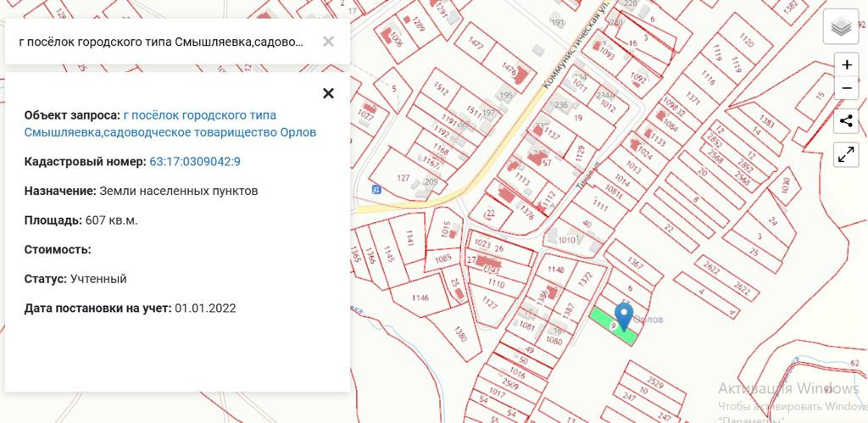Open the map layers switcher
This screenshot has height=423, width=868.
(x=841, y=26)
